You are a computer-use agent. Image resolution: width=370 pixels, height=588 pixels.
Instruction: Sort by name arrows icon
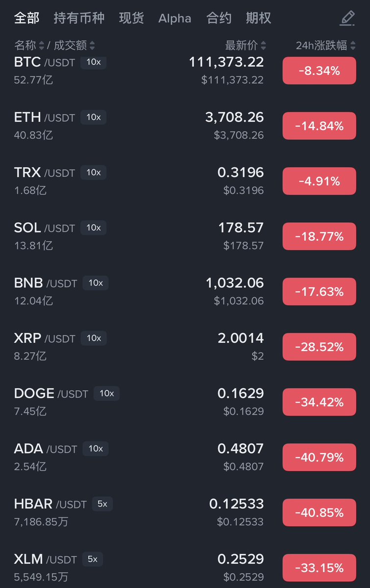pyautogui.click(x=42, y=46)
